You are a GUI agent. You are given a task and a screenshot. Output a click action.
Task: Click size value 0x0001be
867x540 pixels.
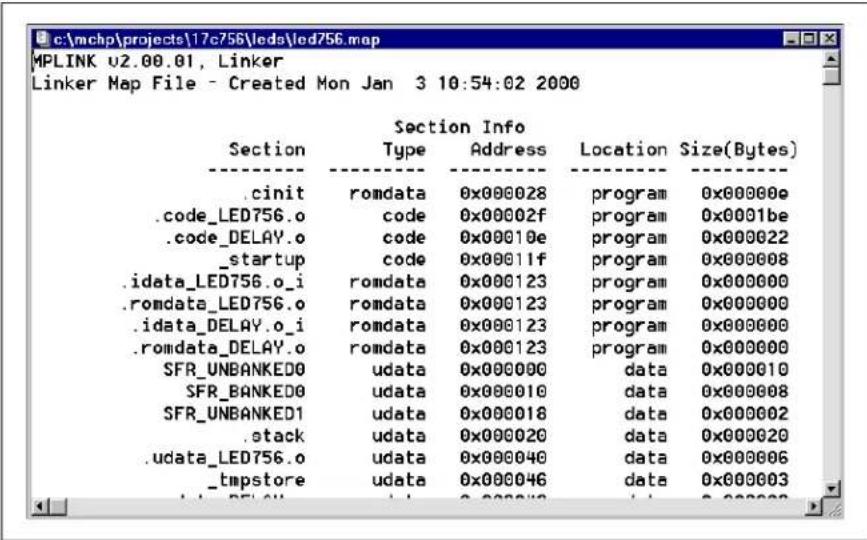click(745, 216)
